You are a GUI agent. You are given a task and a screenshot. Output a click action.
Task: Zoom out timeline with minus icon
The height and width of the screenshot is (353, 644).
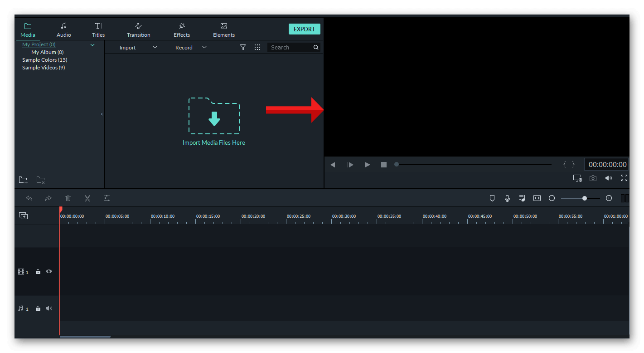552,198
